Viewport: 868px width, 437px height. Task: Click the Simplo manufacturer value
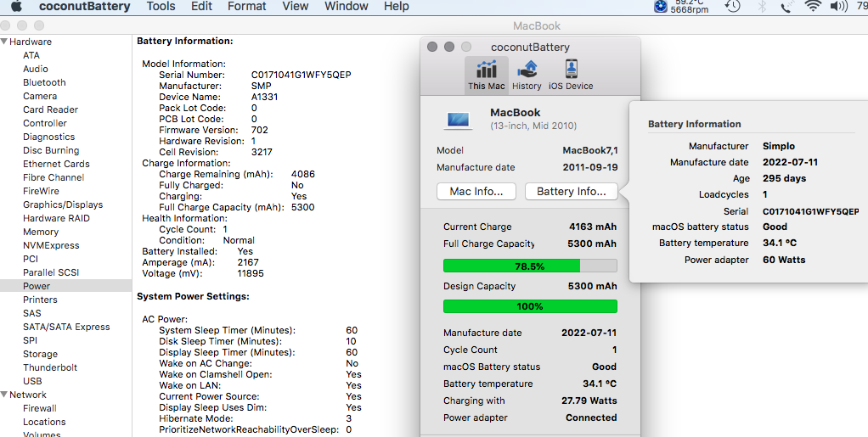778,146
